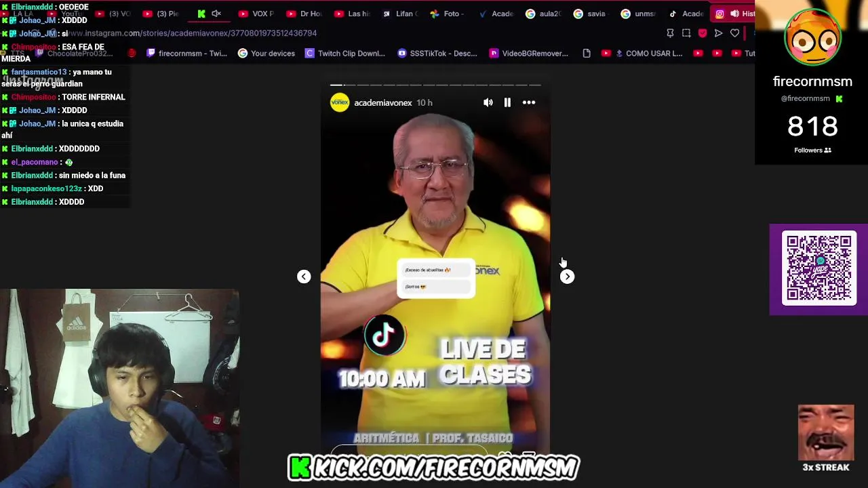Image resolution: width=868 pixels, height=488 pixels.
Task: Open the academiavonex username link
Action: 382,103
